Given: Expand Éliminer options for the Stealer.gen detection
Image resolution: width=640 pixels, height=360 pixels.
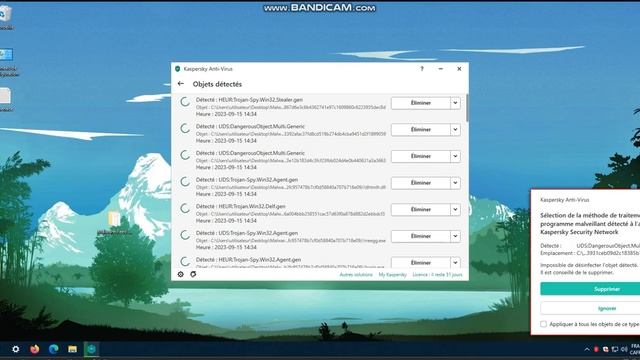Looking at the screenshot, I should 456,103.
